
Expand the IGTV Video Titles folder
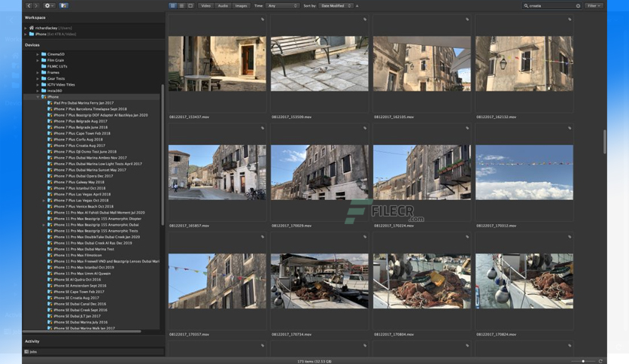pyautogui.click(x=38, y=84)
